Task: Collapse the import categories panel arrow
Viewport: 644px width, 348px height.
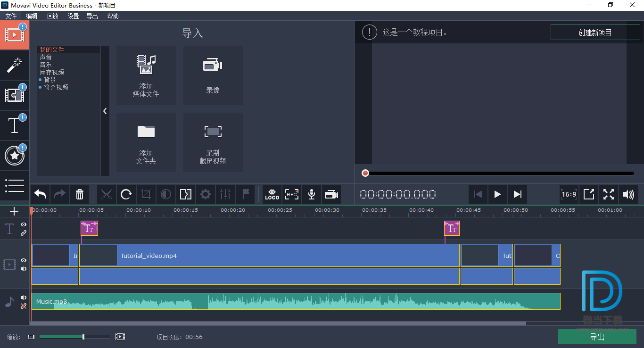Action: click(105, 111)
